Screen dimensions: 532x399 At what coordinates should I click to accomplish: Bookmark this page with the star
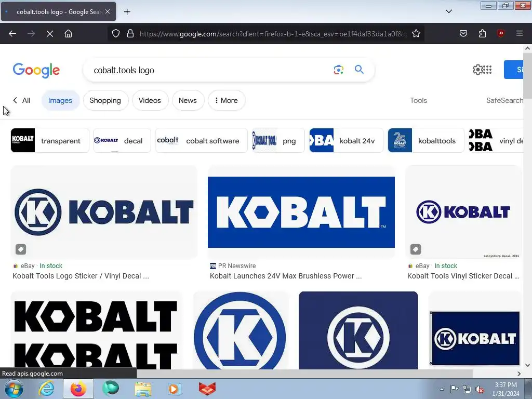point(416,34)
